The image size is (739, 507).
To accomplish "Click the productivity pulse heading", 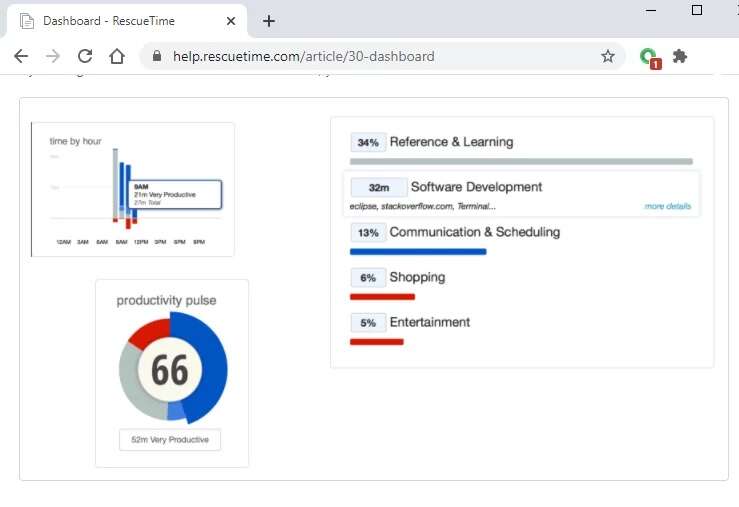I will pyautogui.click(x=166, y=300).
